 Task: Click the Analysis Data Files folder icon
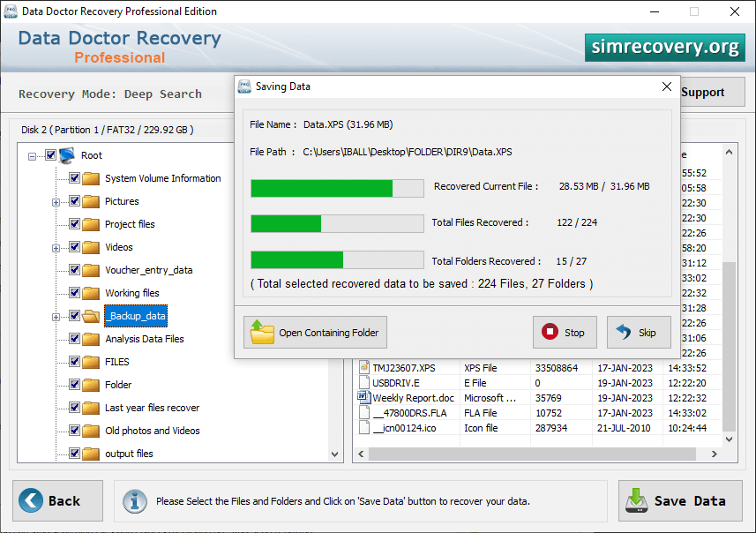click(91, 339)
